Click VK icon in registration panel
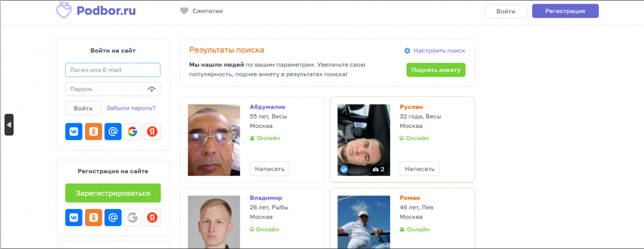The height and width of the screenshot is (249, 644). point(74,217)
